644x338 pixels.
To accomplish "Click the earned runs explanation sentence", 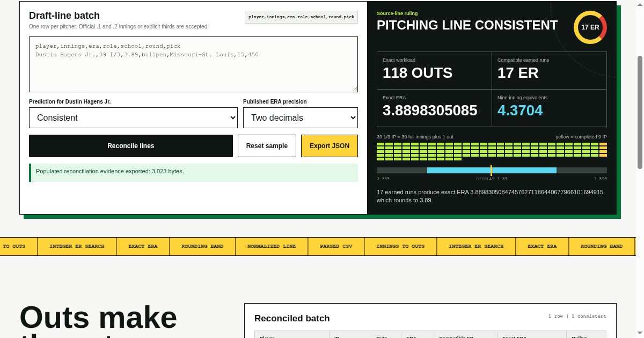I will click(491, 196).
